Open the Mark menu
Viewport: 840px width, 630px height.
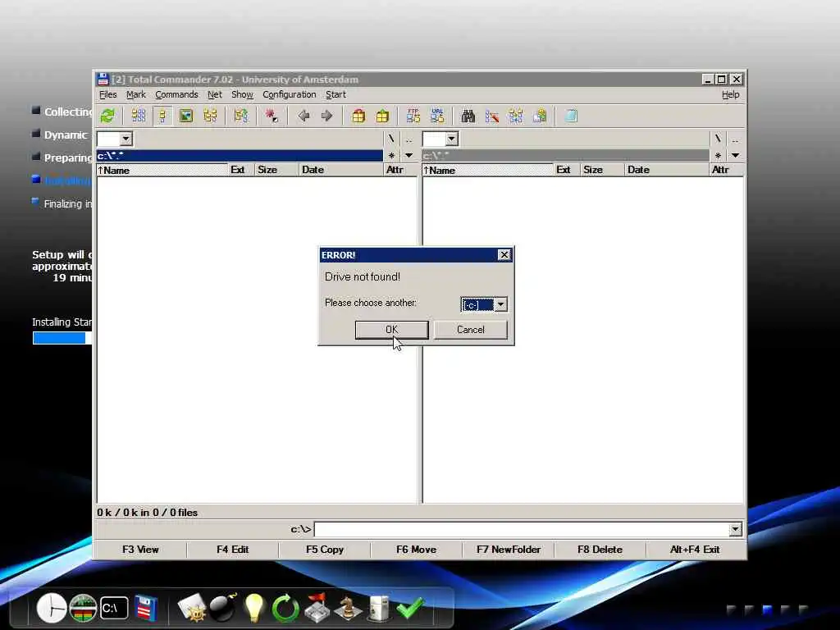[136, 94]
